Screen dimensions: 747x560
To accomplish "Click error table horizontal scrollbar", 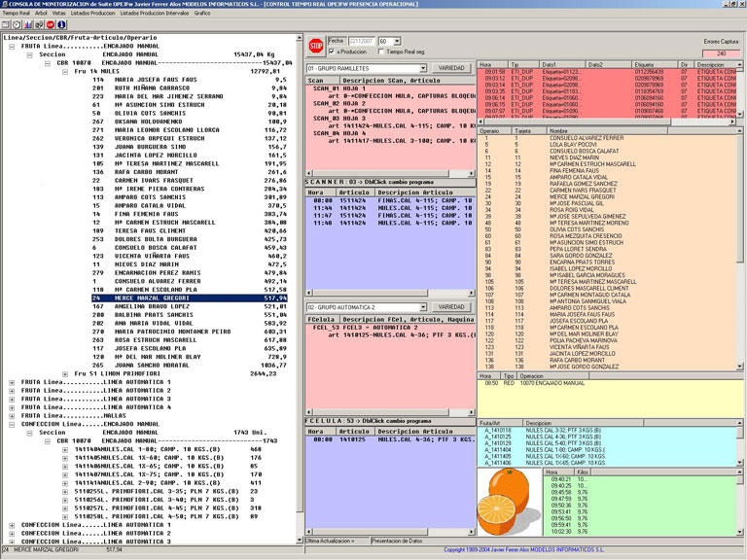I will (607, 122).
